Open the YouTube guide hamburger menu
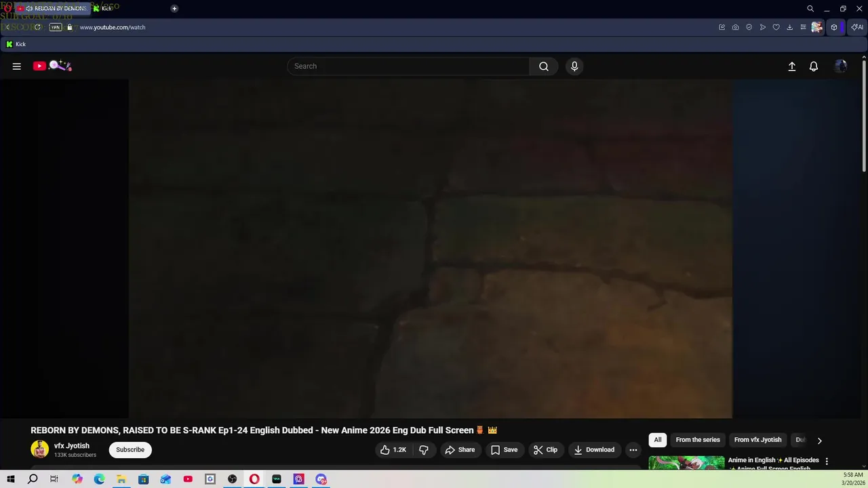Viewport: 868px width, 488px height. pos(17,66)
